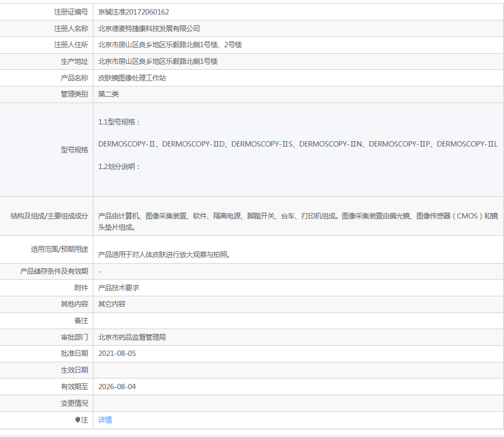The width and height of the screenshot is (504, 437).
Task: Click expiry date 2026-08-04
Action: (117, 387)
